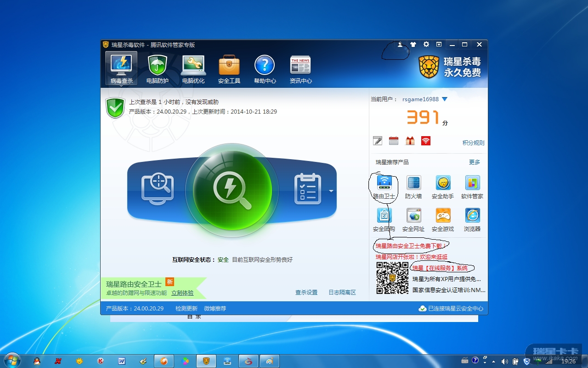Click the 19:26 clock in the taskbar
Screen dimensions: 588x368
(568, 362)
